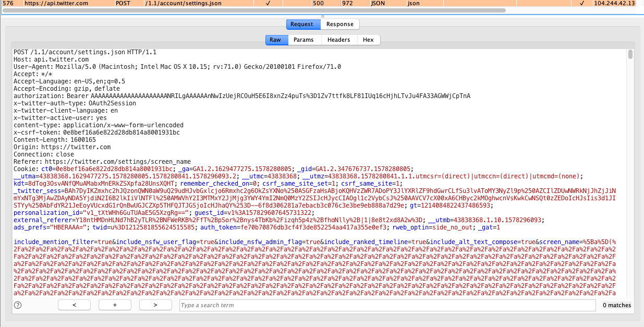
Task: Click the plus search options button
Action: 115,305
